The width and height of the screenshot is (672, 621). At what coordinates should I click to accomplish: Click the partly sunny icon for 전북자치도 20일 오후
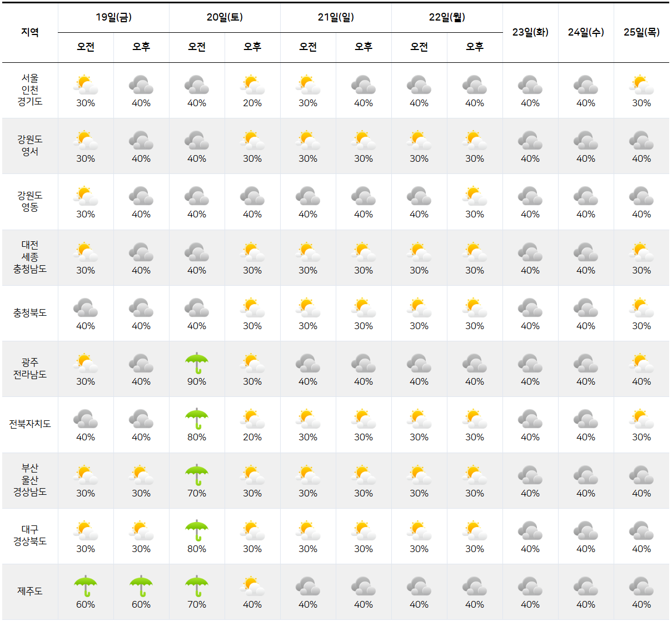pos(252,419)
